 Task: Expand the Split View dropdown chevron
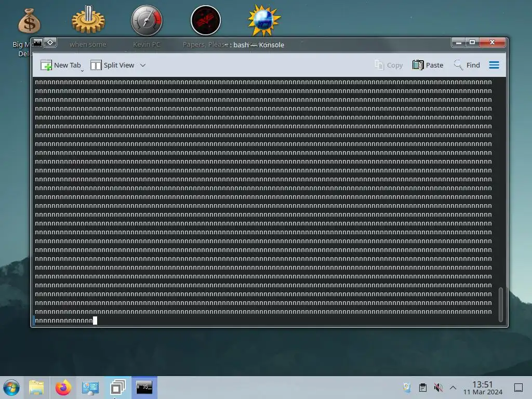(143, 65)
